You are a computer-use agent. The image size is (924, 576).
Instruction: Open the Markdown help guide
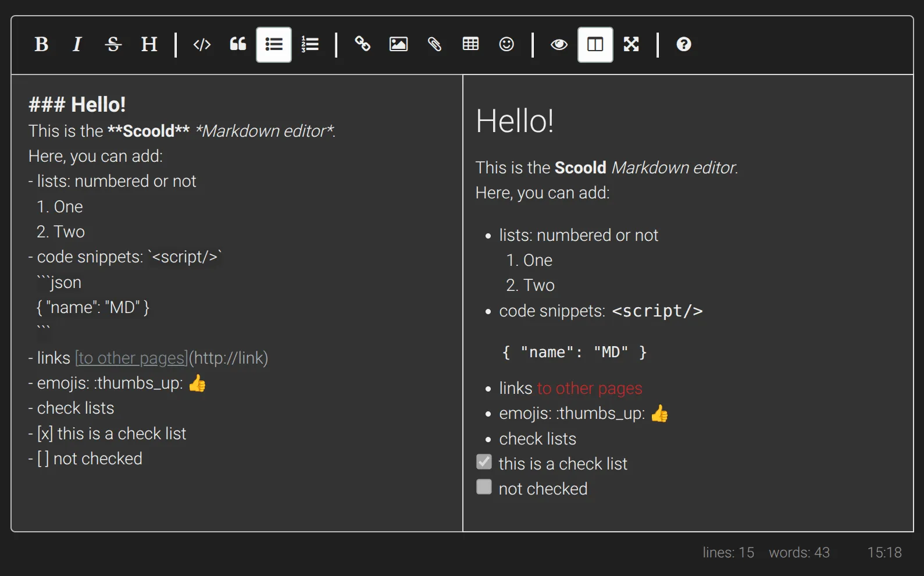pos(684,44)
